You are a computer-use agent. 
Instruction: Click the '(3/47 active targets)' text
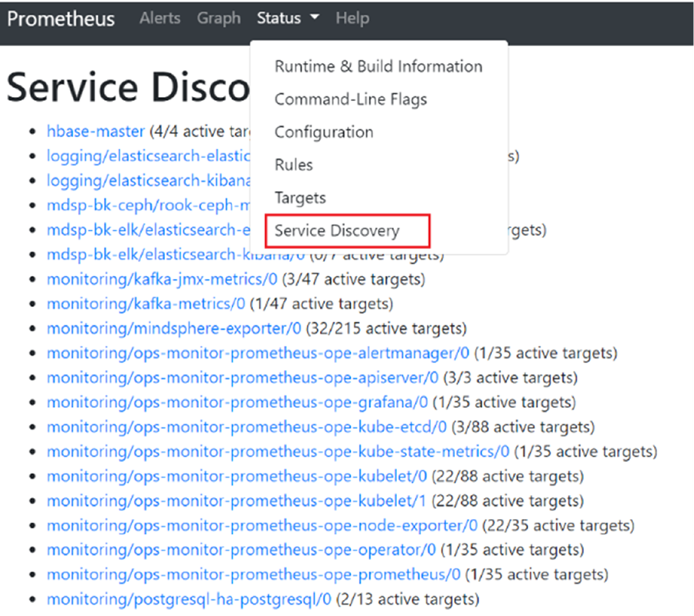(x=354, y=280)
